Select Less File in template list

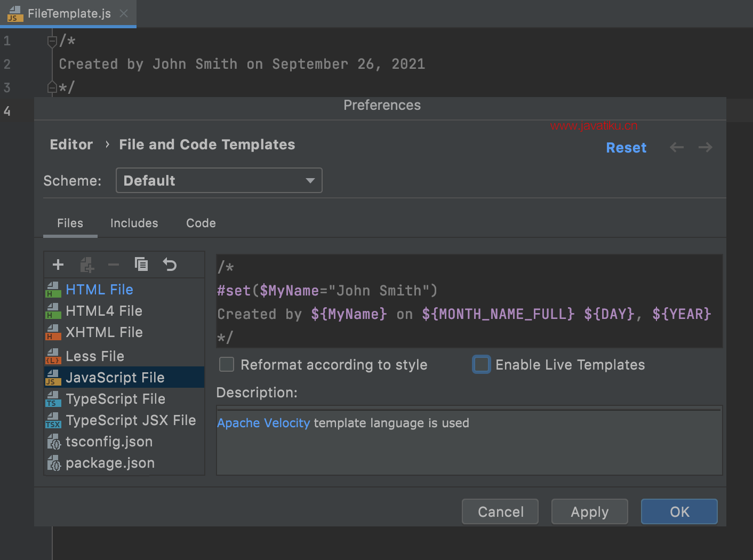[124, 356]
